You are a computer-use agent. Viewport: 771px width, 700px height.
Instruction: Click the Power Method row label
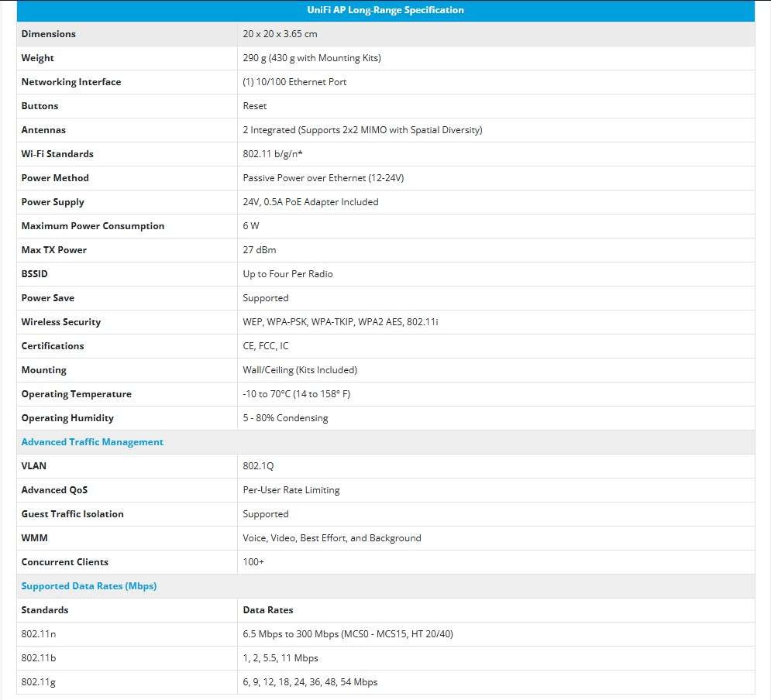[x=55, y=178]
